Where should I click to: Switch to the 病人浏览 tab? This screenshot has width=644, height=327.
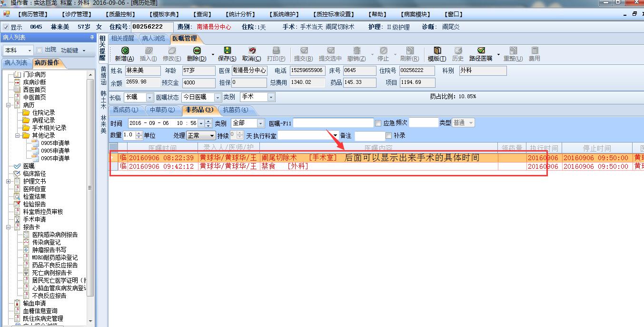coord(153,38)
